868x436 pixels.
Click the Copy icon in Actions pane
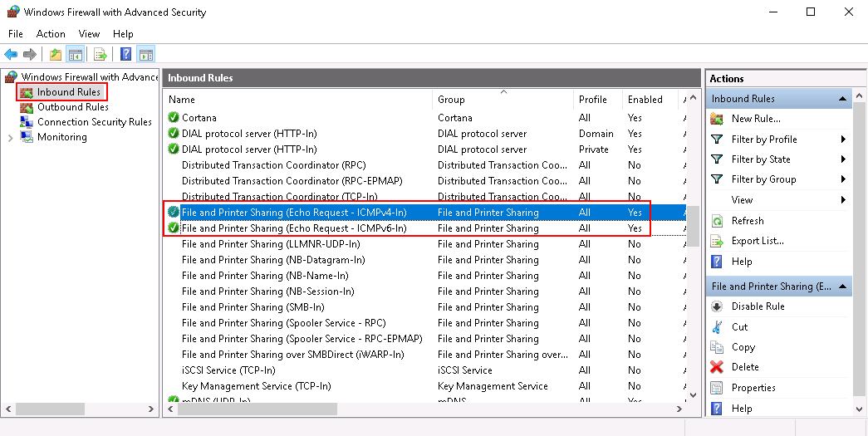pyautogui.click(x=717, y=347)
